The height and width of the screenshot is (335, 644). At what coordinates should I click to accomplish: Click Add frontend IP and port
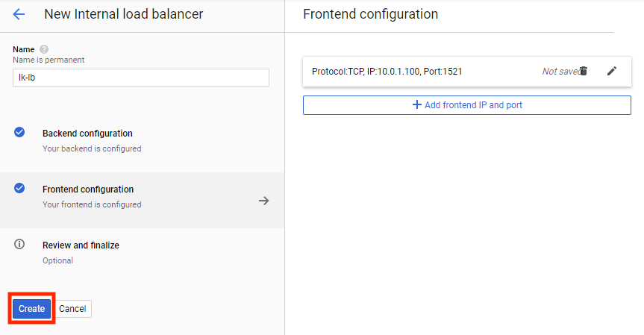(x=473, y=105)
